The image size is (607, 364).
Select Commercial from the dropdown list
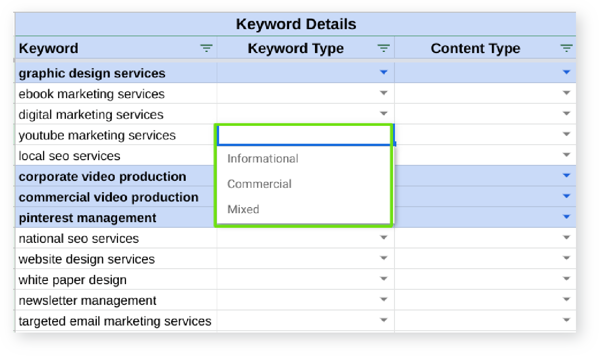(x=260, y=184)
